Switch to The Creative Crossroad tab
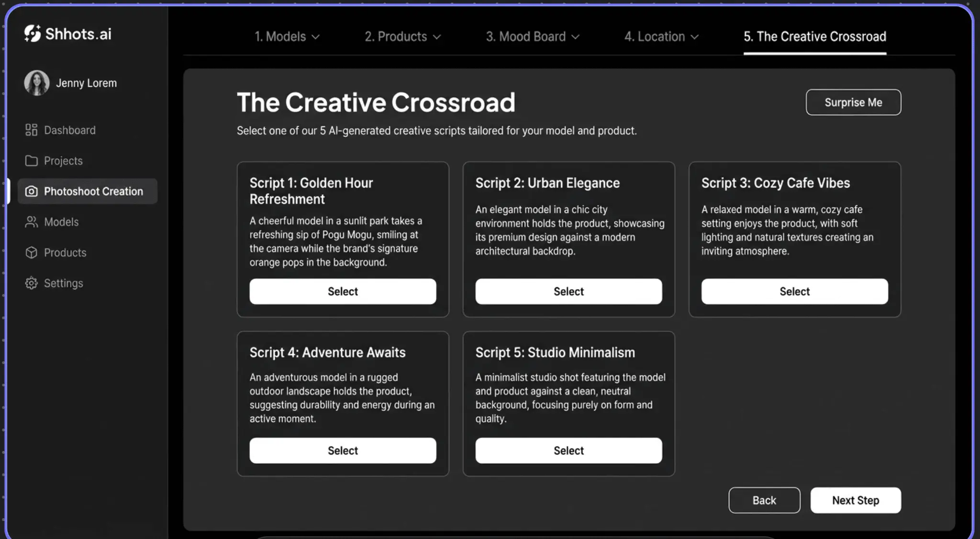Viewport: 980px width, 539px height. 814,37
